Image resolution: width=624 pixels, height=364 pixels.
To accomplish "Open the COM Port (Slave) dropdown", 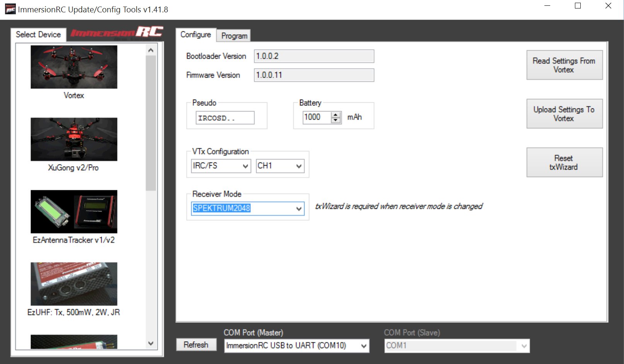I will point(457,345).
